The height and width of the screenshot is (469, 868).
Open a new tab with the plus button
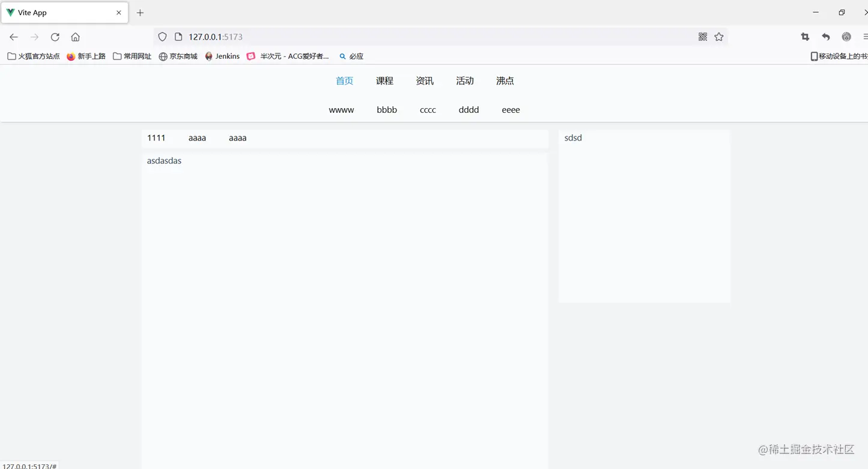click(140, 13)
